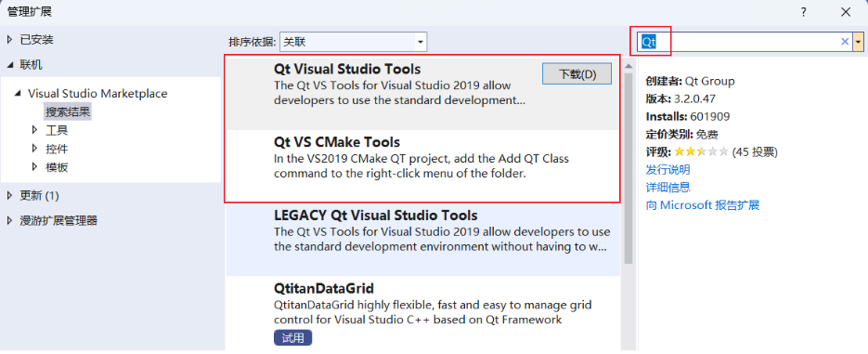Select the QtitanDataGrid result
Screen dimensions: 868x354
(423, 313)
